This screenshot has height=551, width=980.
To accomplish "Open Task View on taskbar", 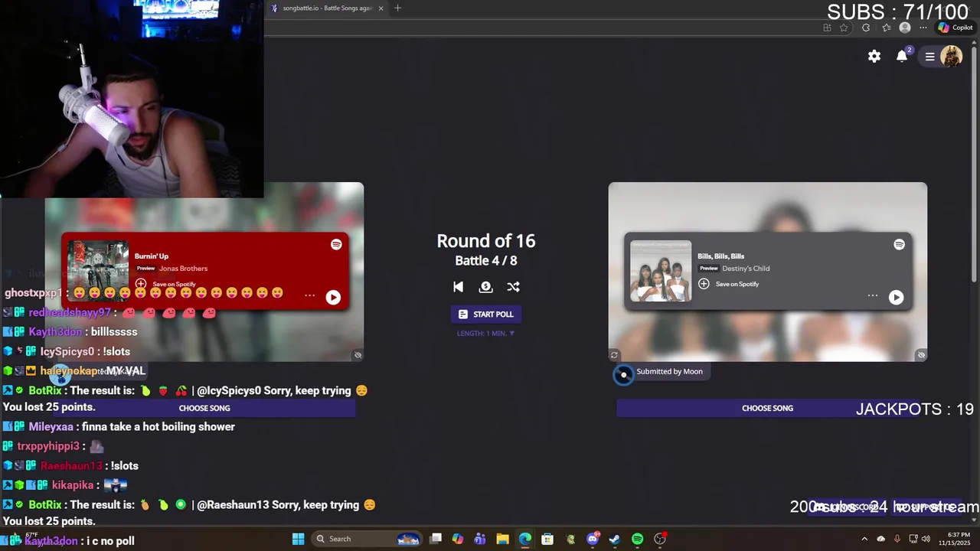I will tap(436, 539).
